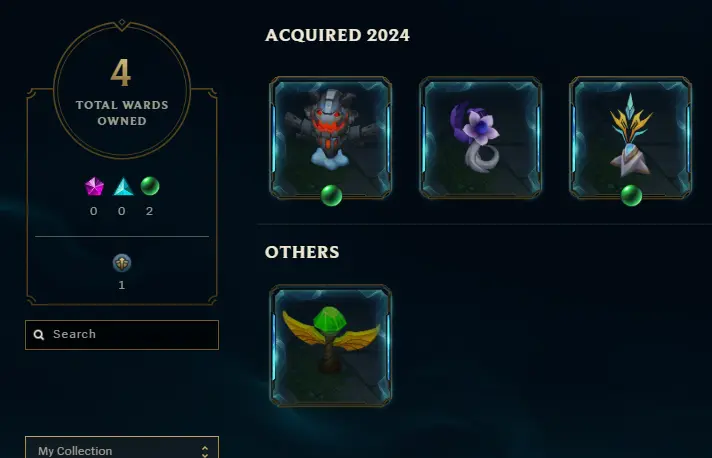Viewport: 712px width, 458px height.
Task: Click the round gold emblem icon above 1
Action: (122, 263)
